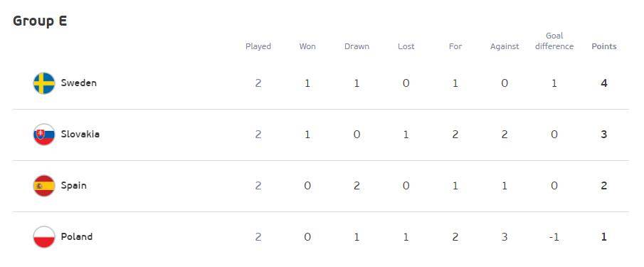Click the Poland flag icon
Viewport: 644px width, 267px height.
click(x=44, y=237)
